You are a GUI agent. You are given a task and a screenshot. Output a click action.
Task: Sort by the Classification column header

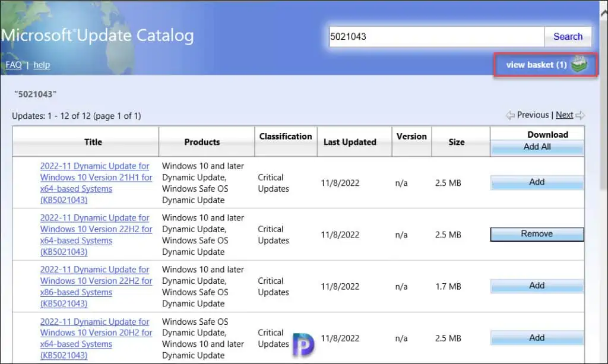tap(286, 137)
